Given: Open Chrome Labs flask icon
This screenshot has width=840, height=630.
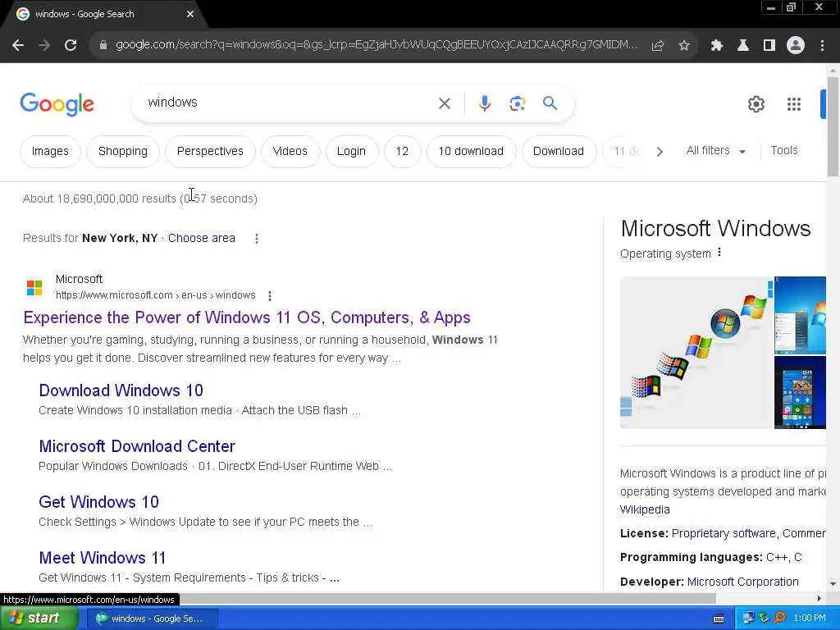Looking at the screenshot, I should tap(743, 46).
